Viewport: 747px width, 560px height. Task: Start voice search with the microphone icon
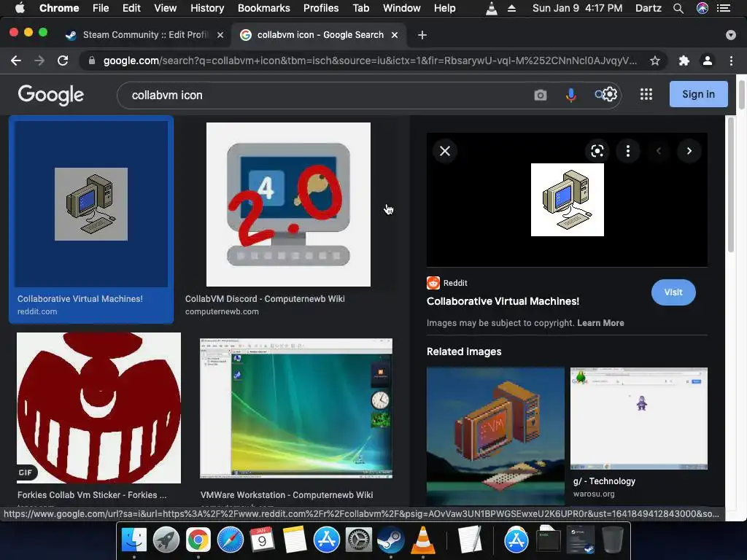570,96
